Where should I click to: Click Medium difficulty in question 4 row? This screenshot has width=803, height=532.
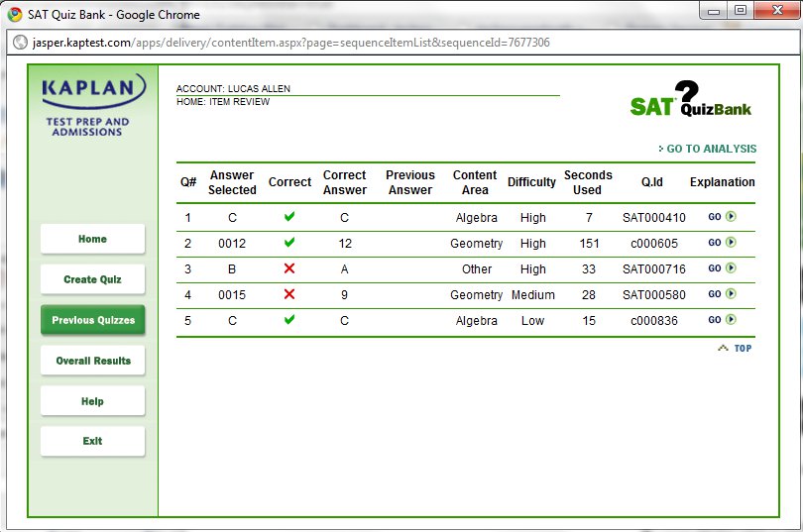[x=533, y=295]
